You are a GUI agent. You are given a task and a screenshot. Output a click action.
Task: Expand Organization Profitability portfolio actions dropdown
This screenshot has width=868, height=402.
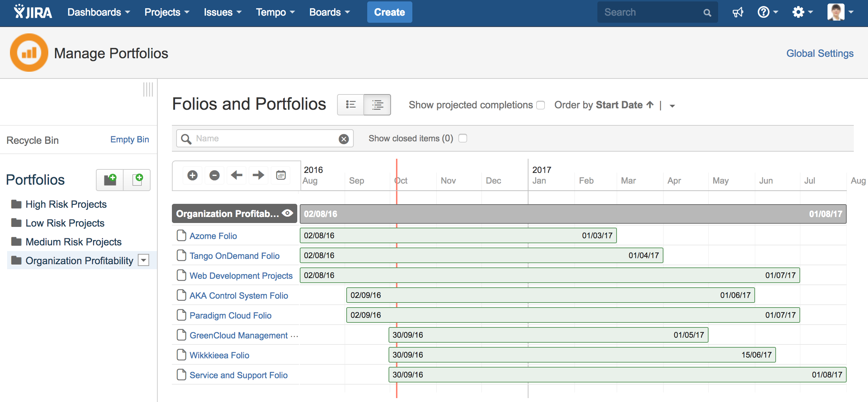pyautogui.click(x=143, y=260)
